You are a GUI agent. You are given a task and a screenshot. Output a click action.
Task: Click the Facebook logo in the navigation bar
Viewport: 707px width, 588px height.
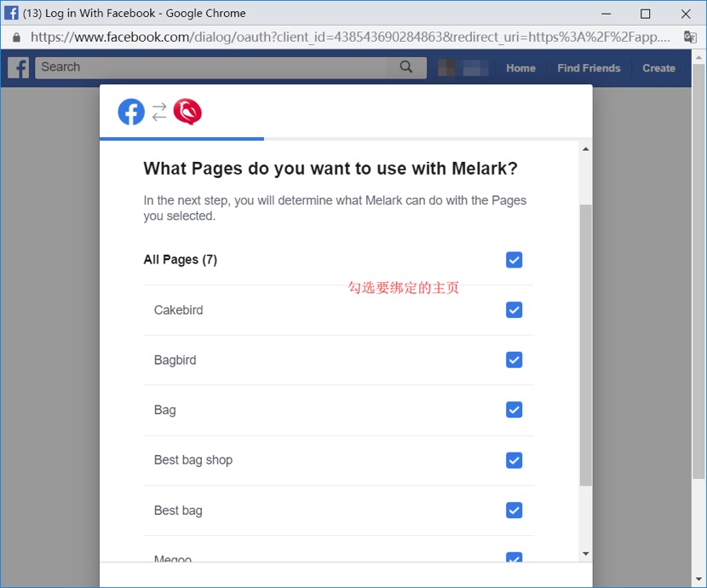click(x=19, y=67)
